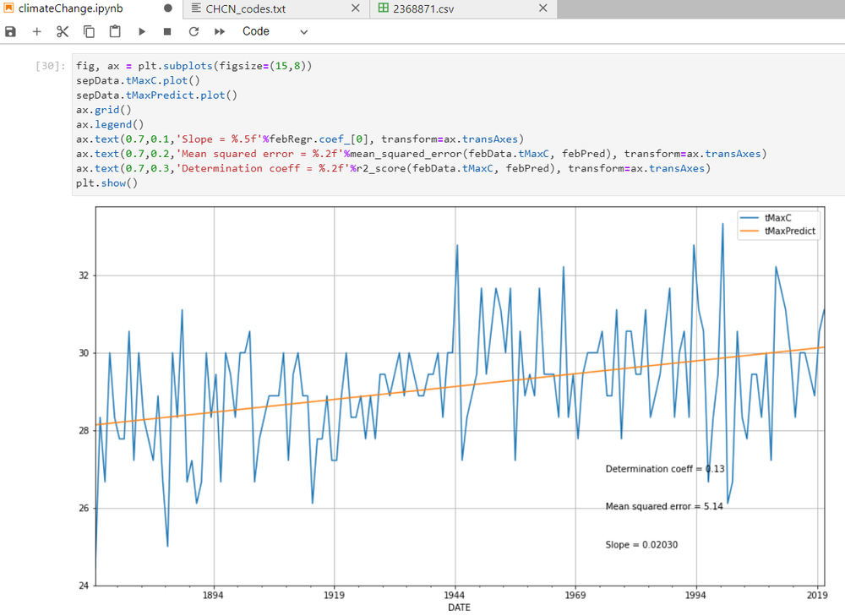Click the cell execution counter [30]
Screen dimensions: 845x616
point(47,65)
